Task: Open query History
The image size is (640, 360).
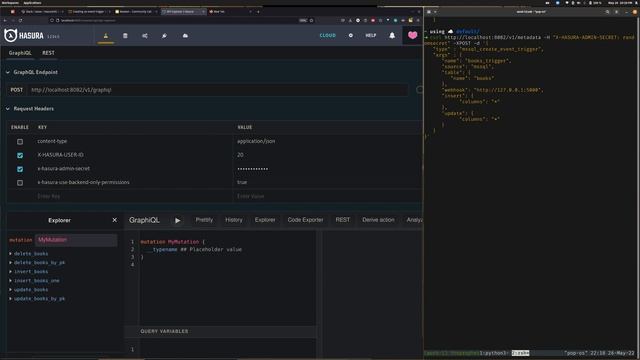Action: pos(234,220)
